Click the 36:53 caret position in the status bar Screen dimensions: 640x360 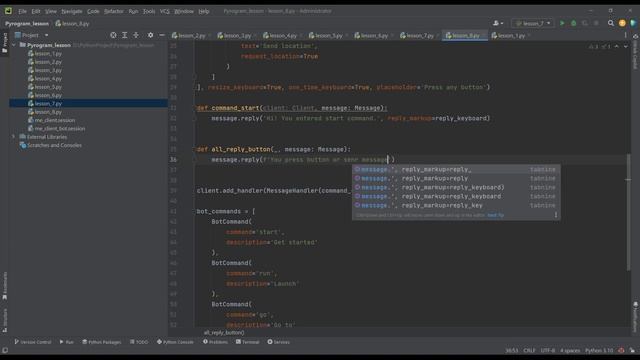click(511, 351)
